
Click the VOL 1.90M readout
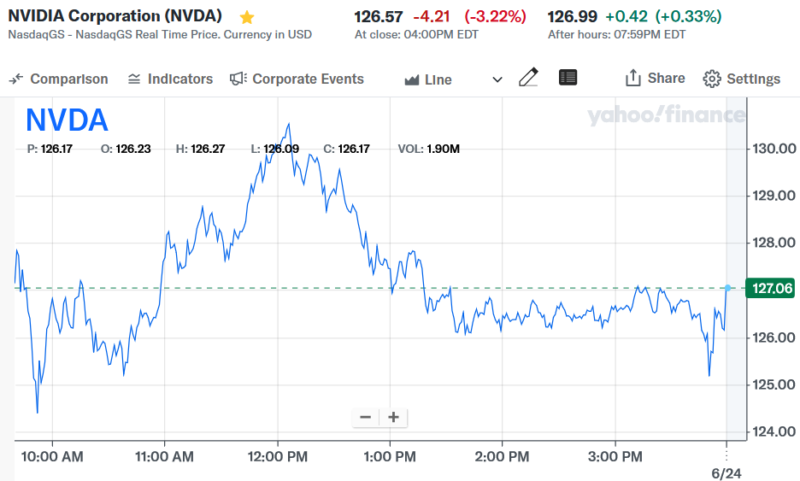[x=428, y=149]
